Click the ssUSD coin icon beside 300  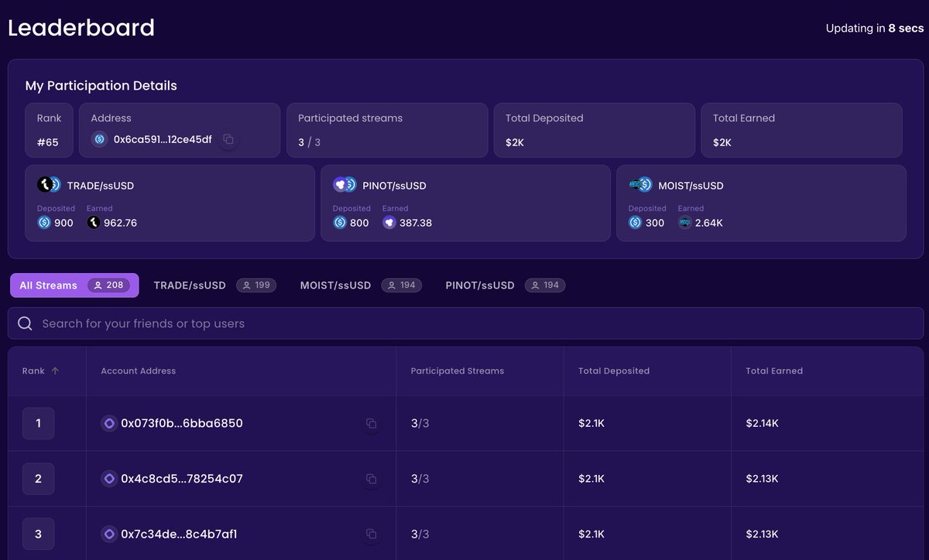[636, 223]
